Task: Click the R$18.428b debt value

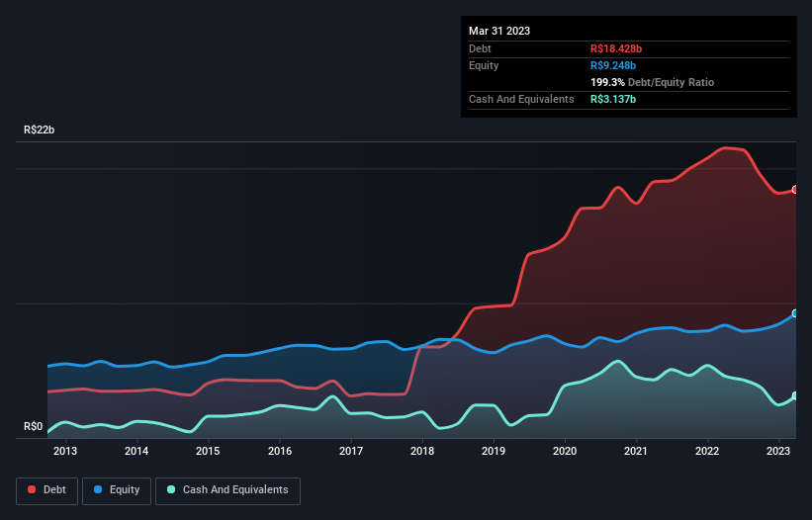Action: coord(616,48)
